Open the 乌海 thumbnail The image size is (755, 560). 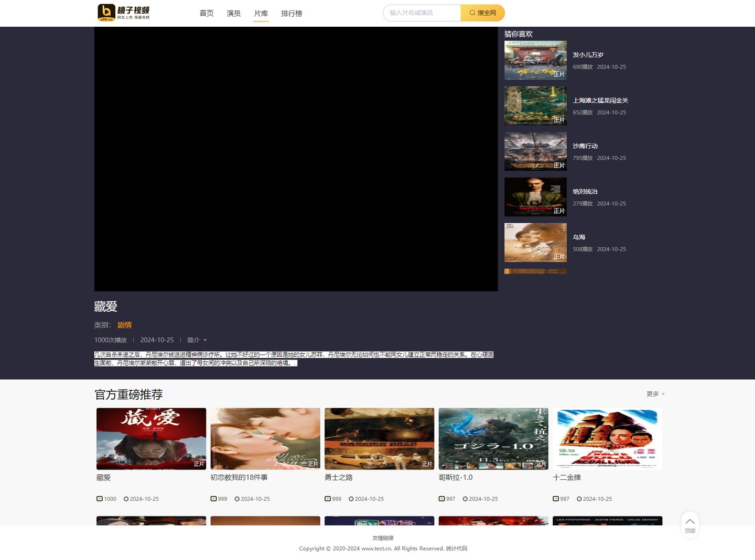[535, 243]
